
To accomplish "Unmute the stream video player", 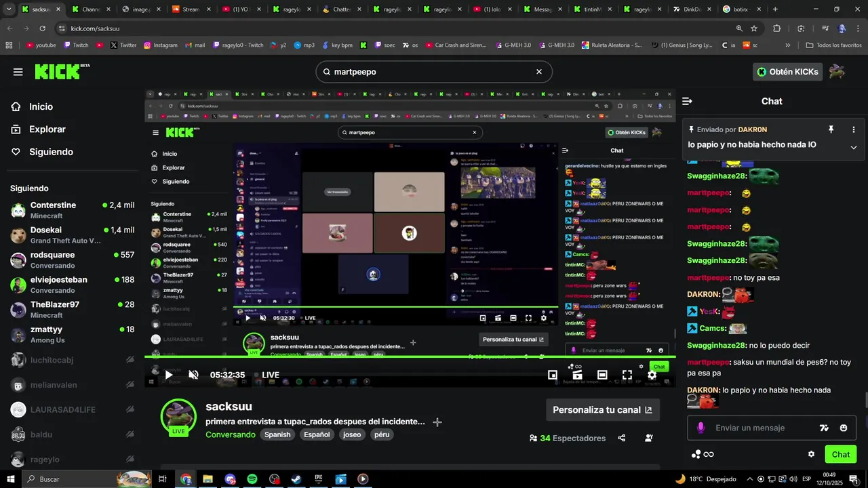I will [x=193, y=375].
